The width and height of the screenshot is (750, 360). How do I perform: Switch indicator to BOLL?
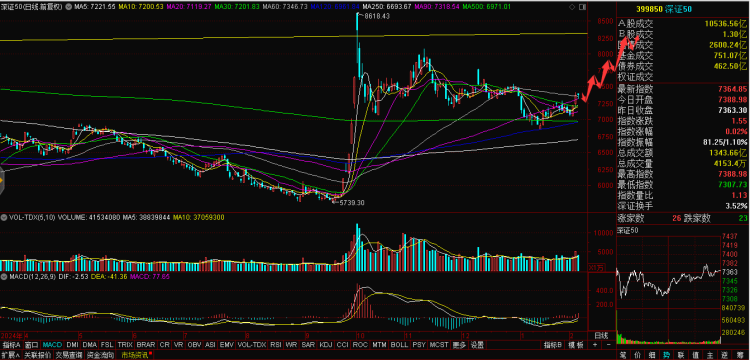pos(399,345)
